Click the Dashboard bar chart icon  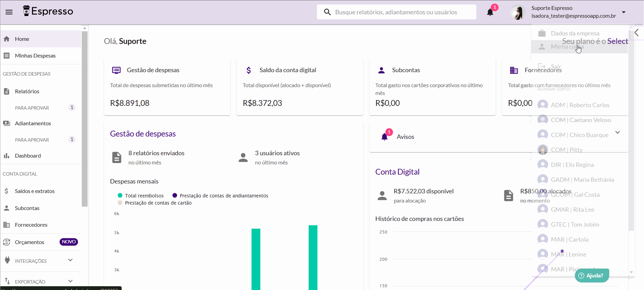coord(6,156)
